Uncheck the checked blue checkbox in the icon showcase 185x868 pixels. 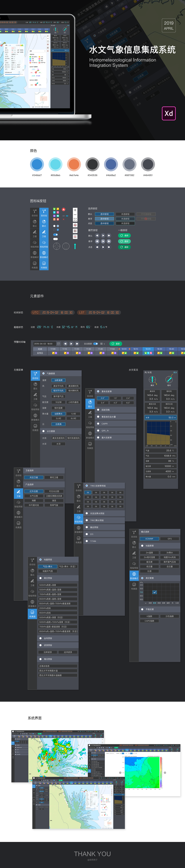pyautogui.click(x=58, y=230)
